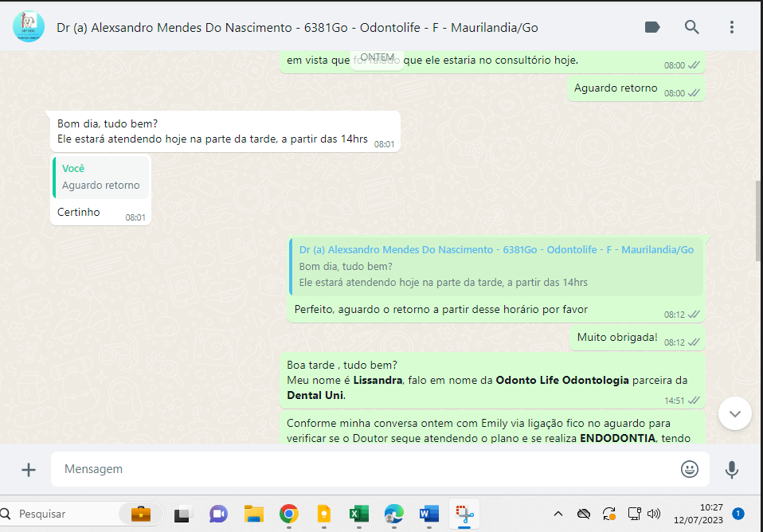Open the network tray icon
Viewport: 763px width, 532px height.
tap(634, 514)
